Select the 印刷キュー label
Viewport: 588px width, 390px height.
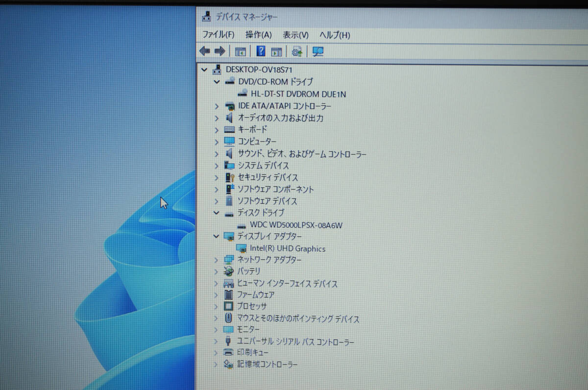pos(253,353)
